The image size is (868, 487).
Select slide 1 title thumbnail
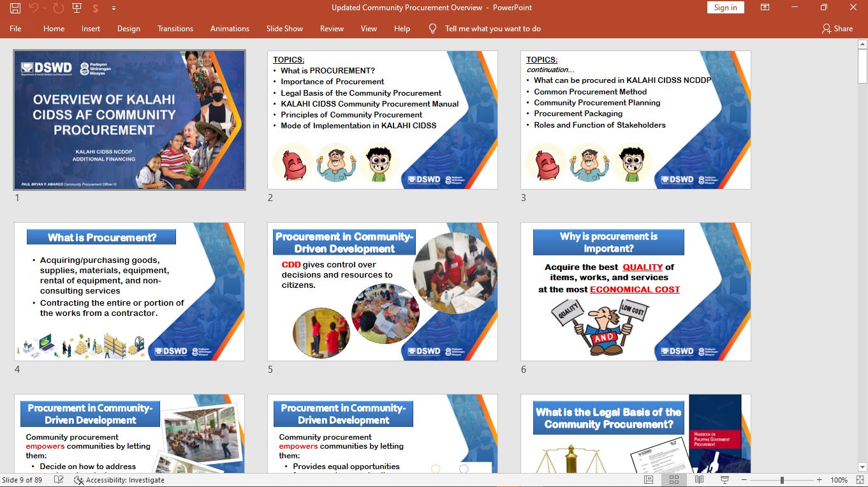point(129,120)
